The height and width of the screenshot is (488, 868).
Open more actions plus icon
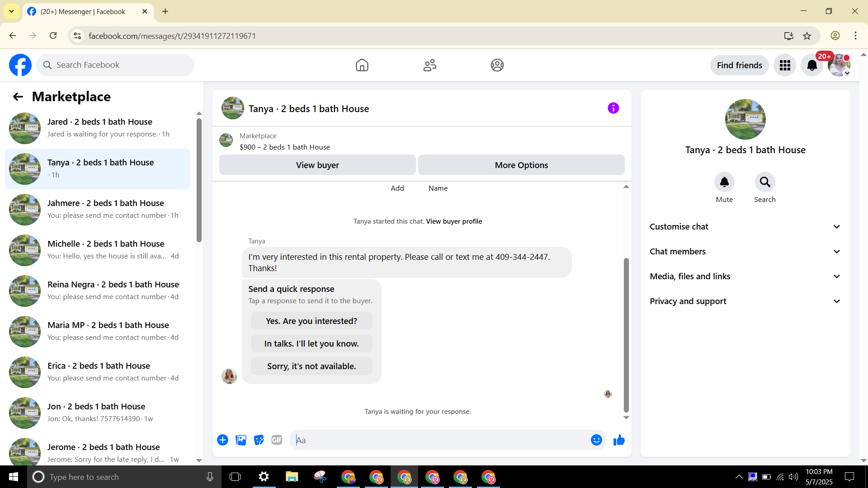pos(222,440)
